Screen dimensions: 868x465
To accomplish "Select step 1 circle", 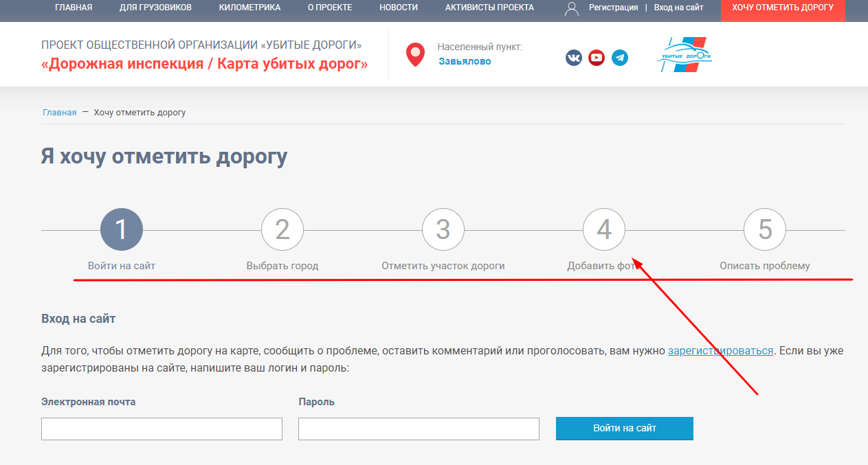I will click(122, 229).
